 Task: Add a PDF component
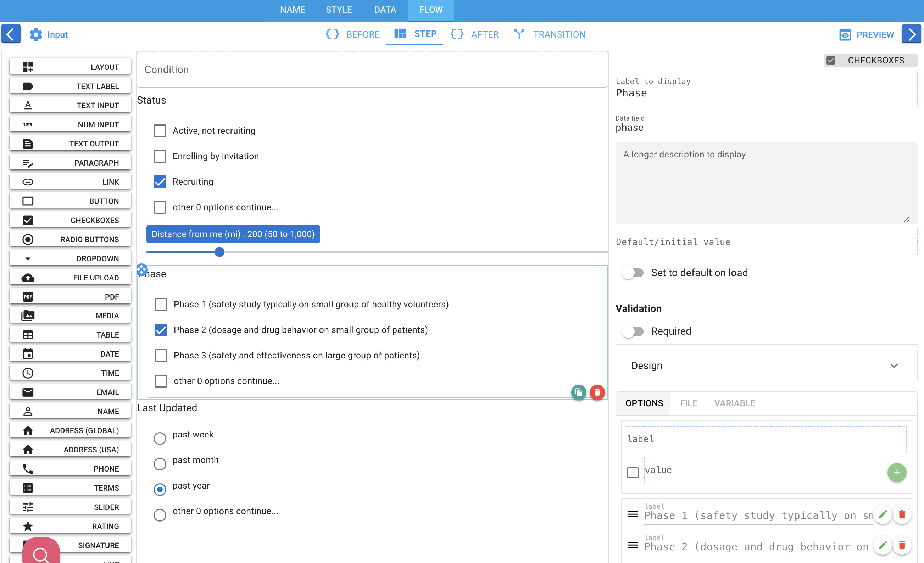point(70,296)
